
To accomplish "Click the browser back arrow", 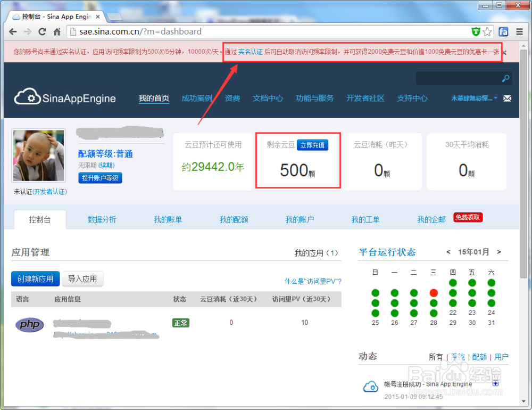I will 13,31.
